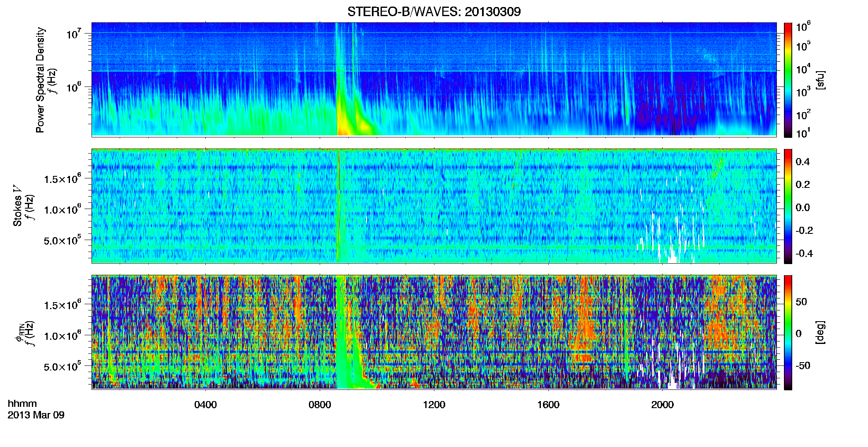Click the 1200 time tick label

pyautogui.click(x=434, y=405)
